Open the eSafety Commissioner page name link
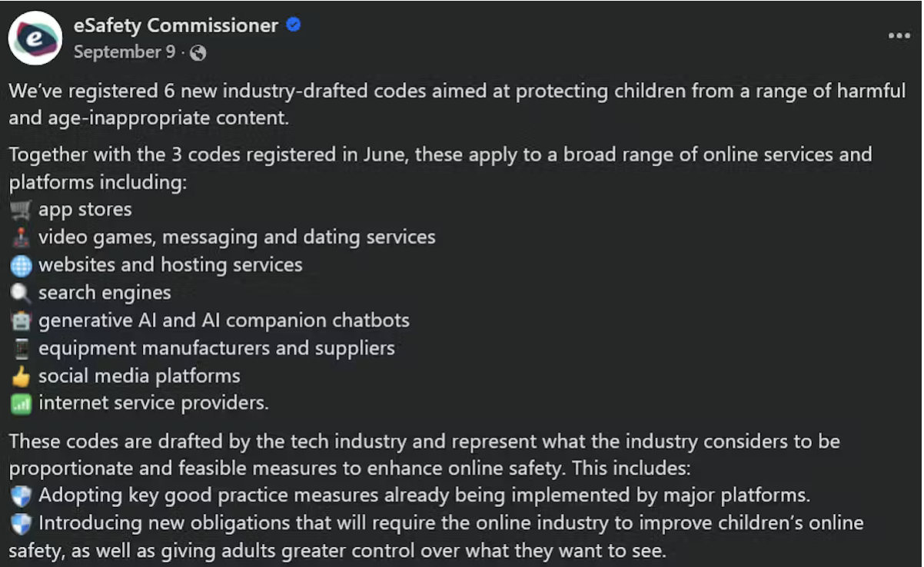The image size is (924, 567). [175, 25]
